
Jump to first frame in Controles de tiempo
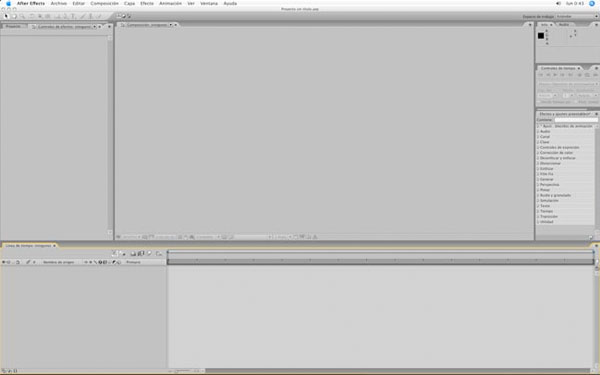tap(541, 75)
